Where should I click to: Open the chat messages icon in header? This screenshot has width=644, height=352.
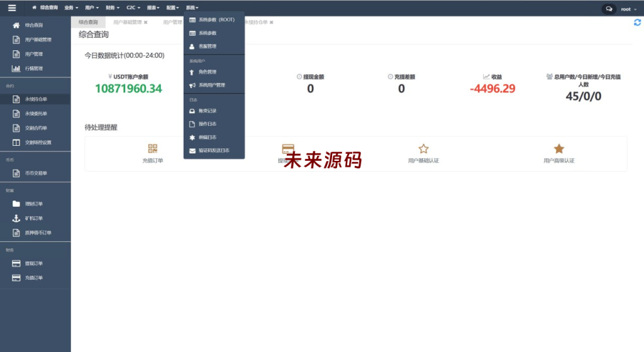pos(609,9)
